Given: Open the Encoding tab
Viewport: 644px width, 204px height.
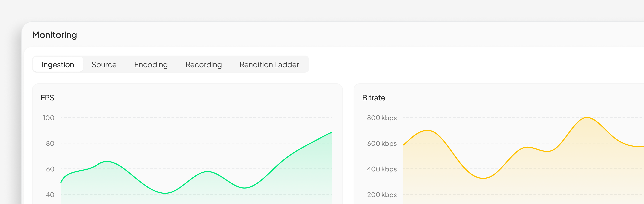Looking at the screenshot, I should tap(151, 64).
